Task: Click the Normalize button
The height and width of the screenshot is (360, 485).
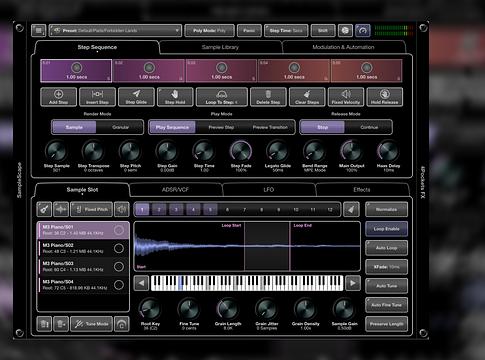Action: [x=386, y=210]
